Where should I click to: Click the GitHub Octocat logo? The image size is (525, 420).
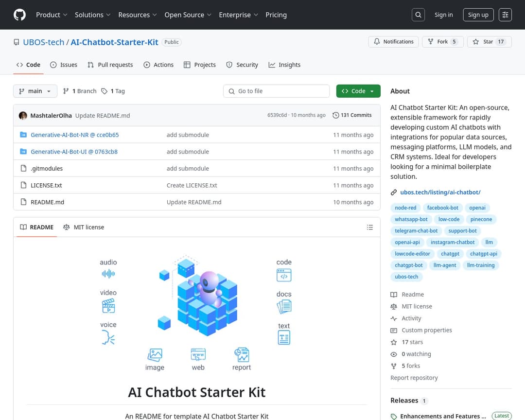click(20, 15)
